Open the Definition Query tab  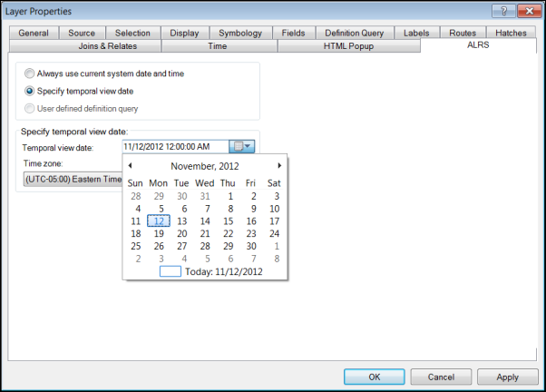click(x=353, y=33)
